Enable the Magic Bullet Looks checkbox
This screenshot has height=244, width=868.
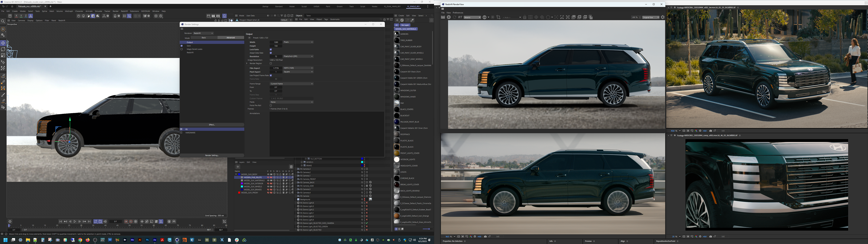182,49
